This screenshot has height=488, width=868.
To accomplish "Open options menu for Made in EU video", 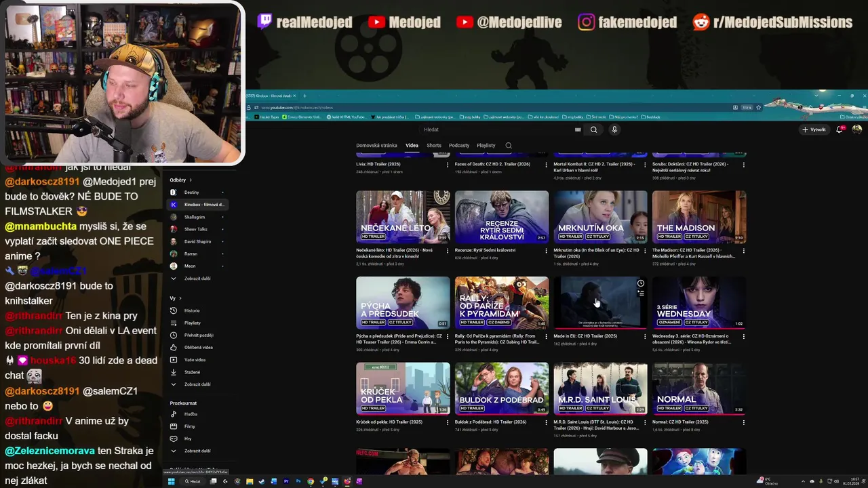I will click(645, 336).
